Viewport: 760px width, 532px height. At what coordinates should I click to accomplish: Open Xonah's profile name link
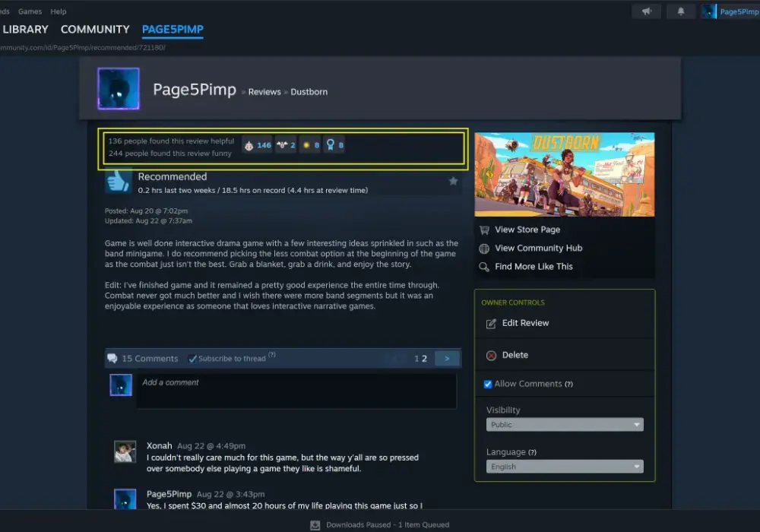tap(160, 446)
